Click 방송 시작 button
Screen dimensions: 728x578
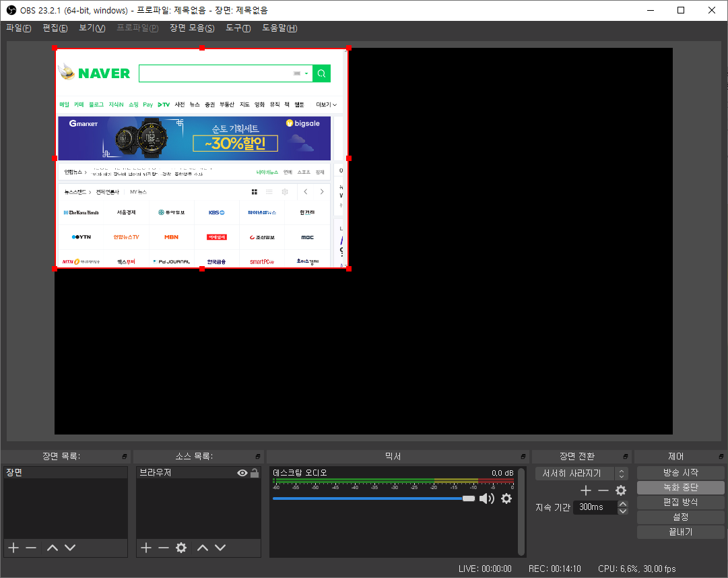(x=680, y=473)
